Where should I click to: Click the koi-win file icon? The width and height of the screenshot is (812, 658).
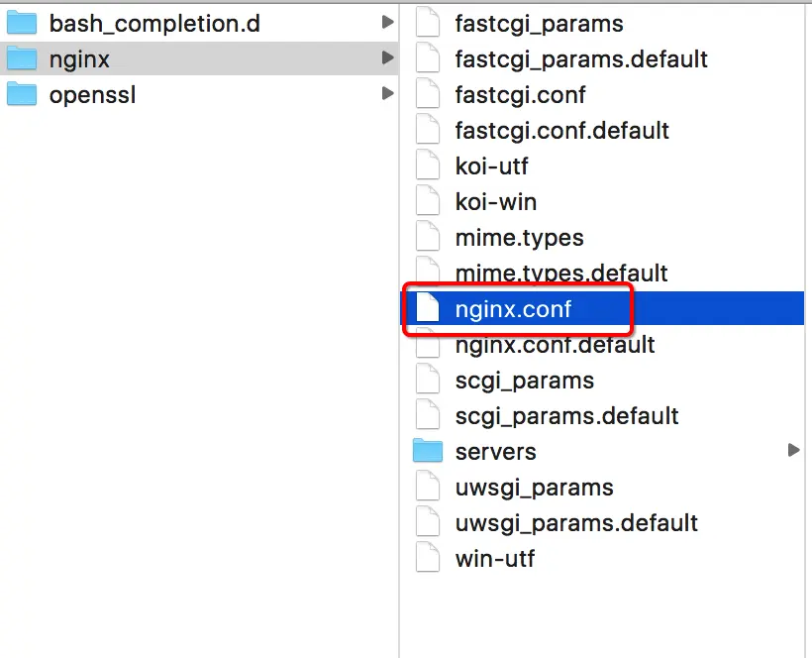428,201
